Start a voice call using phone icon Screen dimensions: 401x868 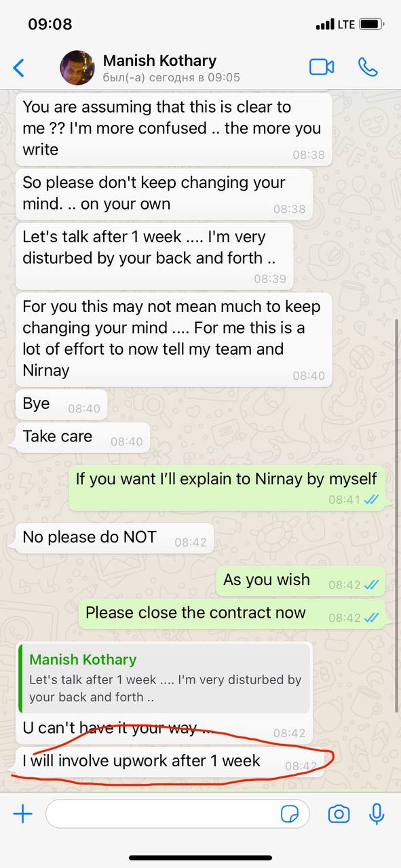click(368, 66)
